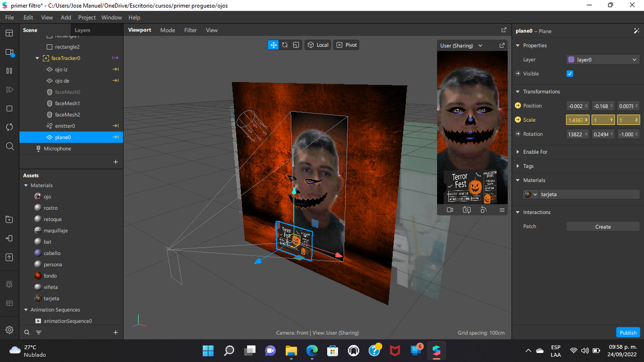Open the viewport Mode menu

click(x=168, y=30)
